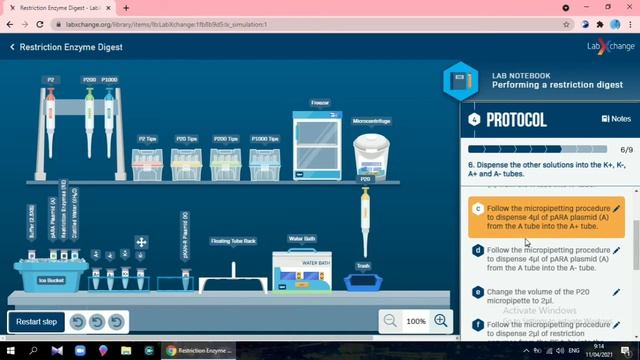Select the Restriction Enzyme Digest browser tab
The width and height of the screenshot is (640, 360).
(x=60, y=8)
